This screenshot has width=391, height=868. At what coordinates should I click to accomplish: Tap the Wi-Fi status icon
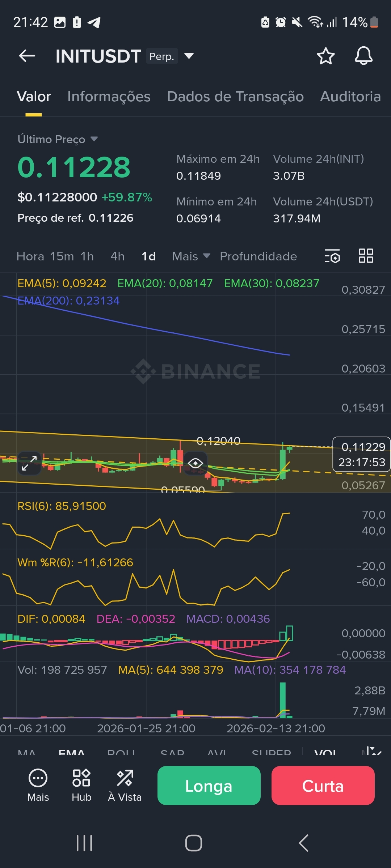(x=315, y=22)
